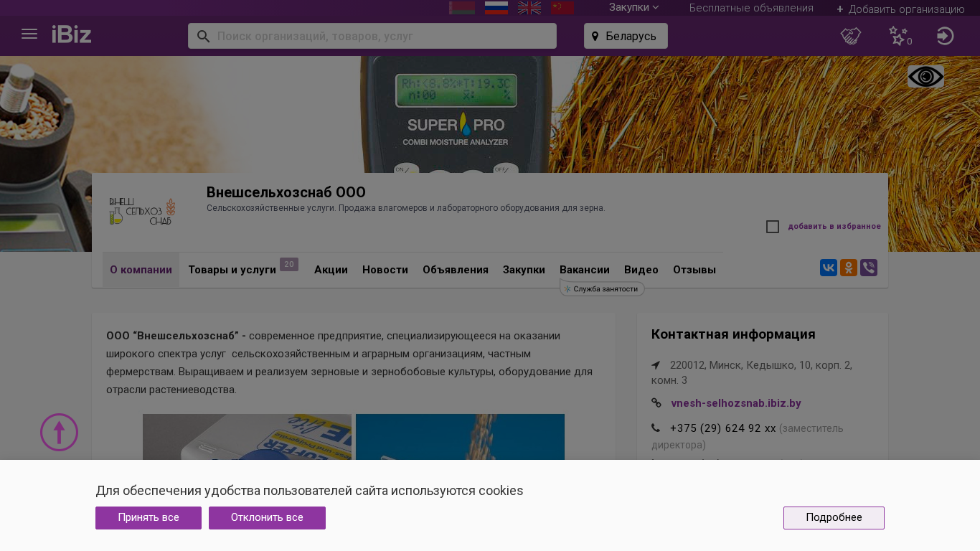Open the Беларусь region selector

coord(626,36)
